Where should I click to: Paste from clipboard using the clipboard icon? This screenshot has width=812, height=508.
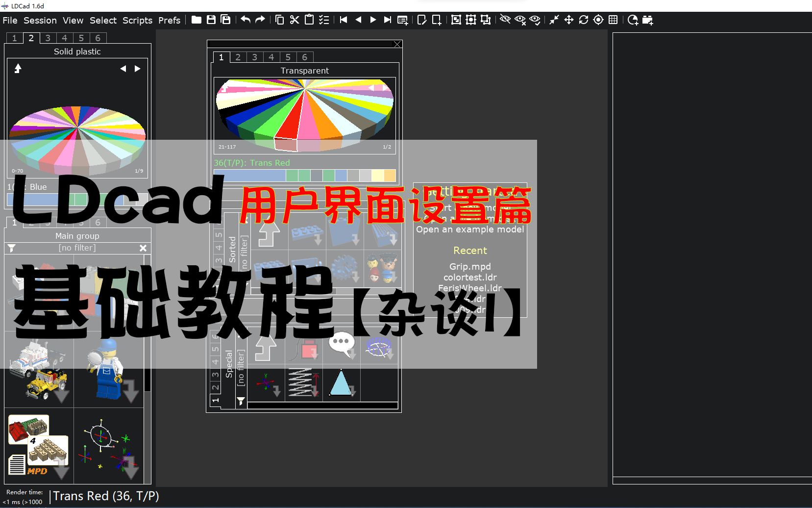[309, 20]
